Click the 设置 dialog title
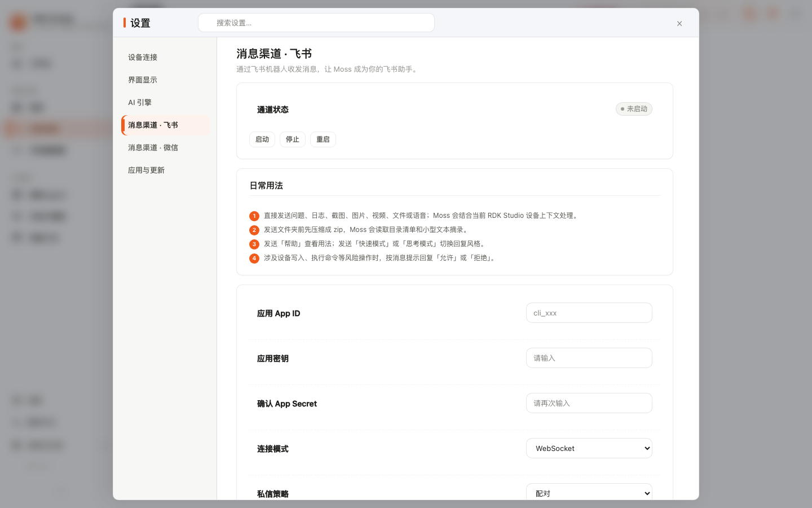This screenshot has height=508, width=812. pos(140,23)
